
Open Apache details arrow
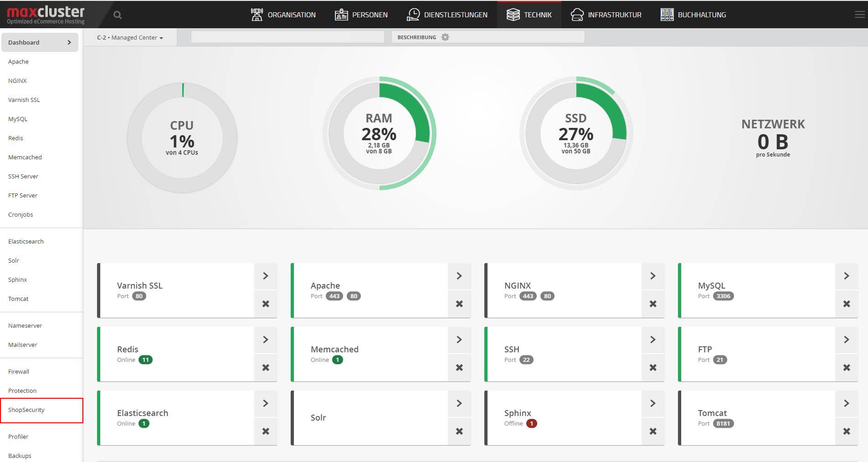tap(459, 276)
